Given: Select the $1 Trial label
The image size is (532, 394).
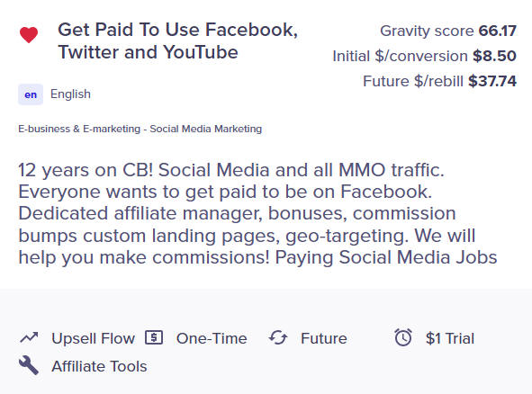Looking at the screenshot, I should (x=450, y=338).
